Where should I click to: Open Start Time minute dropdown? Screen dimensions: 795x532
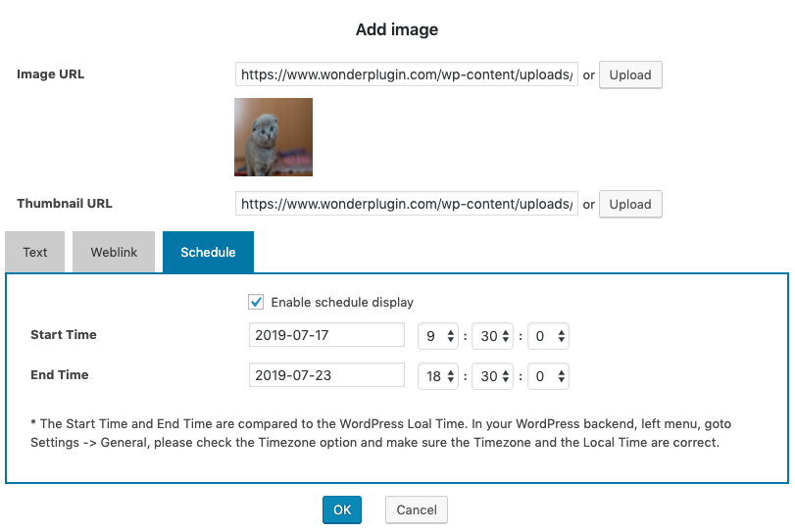[x=492, y=336]
